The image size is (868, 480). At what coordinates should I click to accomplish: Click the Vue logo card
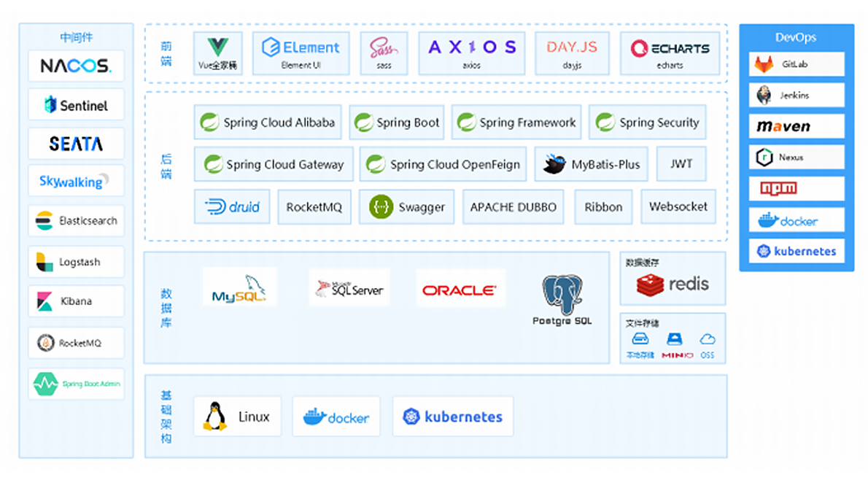217,53
